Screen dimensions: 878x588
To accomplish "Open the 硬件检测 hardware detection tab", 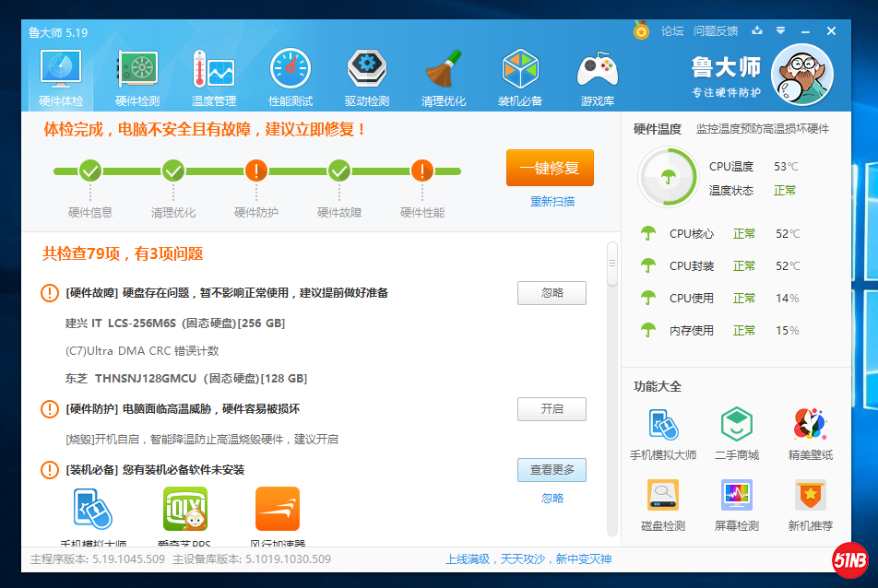I will tap(137, 77).
